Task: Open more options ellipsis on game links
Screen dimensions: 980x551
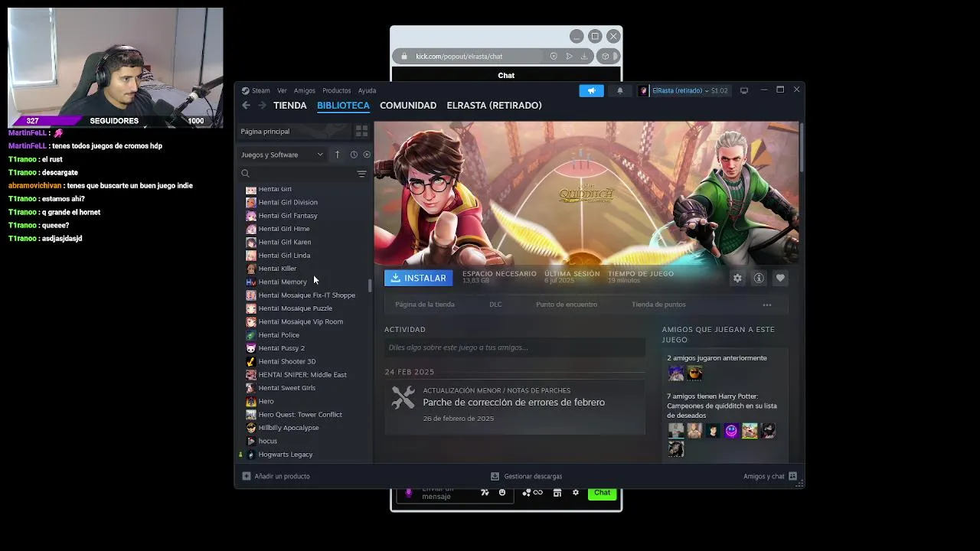Action: (x=767, y=305)
